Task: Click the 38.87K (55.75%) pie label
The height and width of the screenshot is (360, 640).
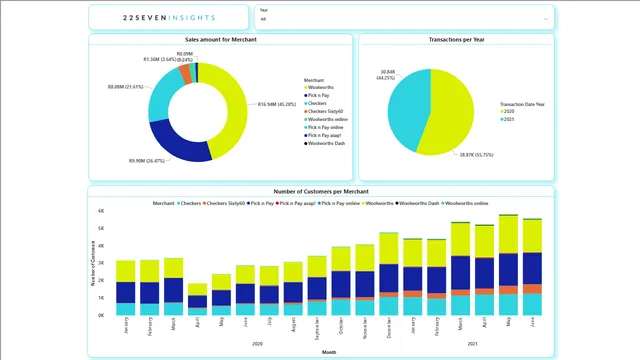Action: (476, 155)
